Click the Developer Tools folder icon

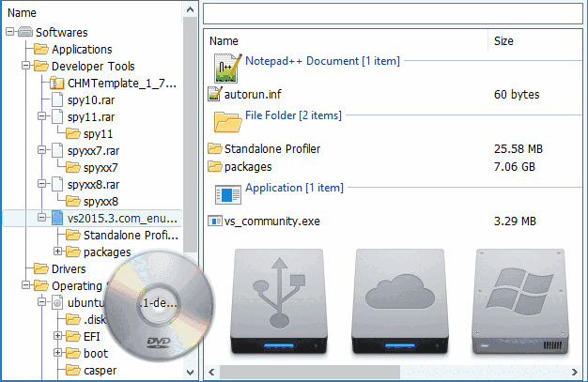click(41, 66)
